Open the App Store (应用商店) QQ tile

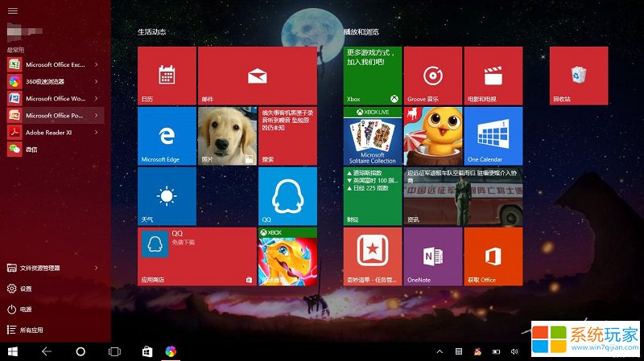197,256
